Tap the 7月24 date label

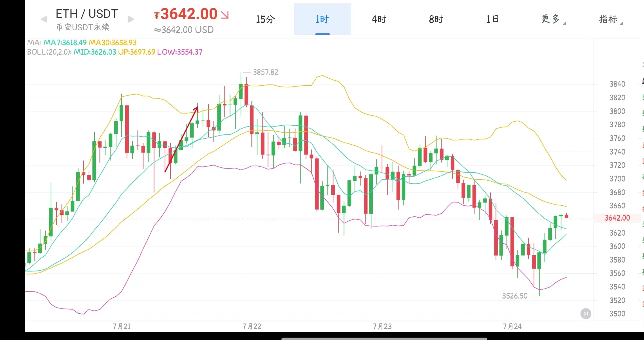tap(512, 326)
